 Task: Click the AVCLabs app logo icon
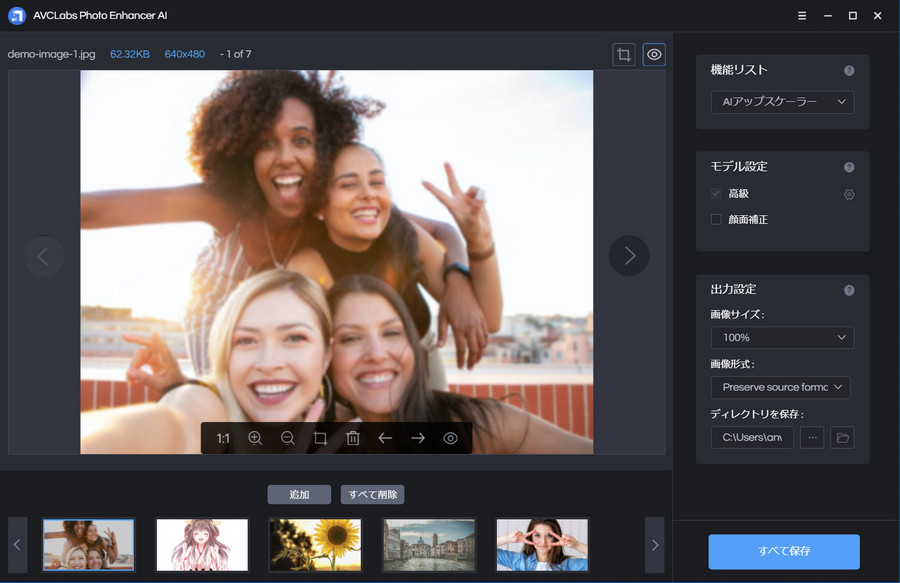tap(17, 15)
